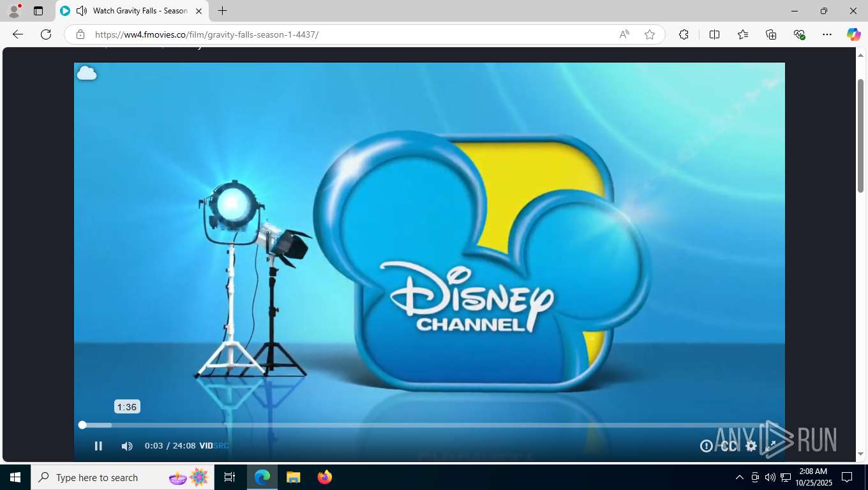This screenshot has height=490, width=868.
Task: Open the notifications center icon
Action: coord(847,477)
